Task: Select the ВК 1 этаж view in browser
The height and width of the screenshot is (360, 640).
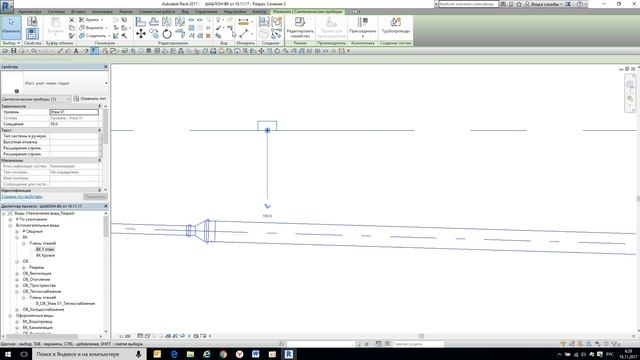Action: [x=45, y=249]
